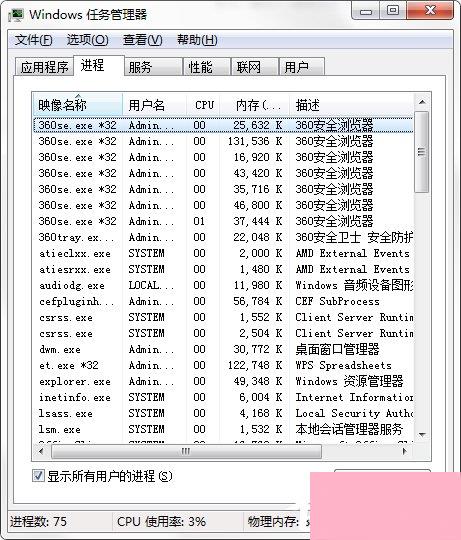Select the 360se.exe row using 131,536 K

223,141
